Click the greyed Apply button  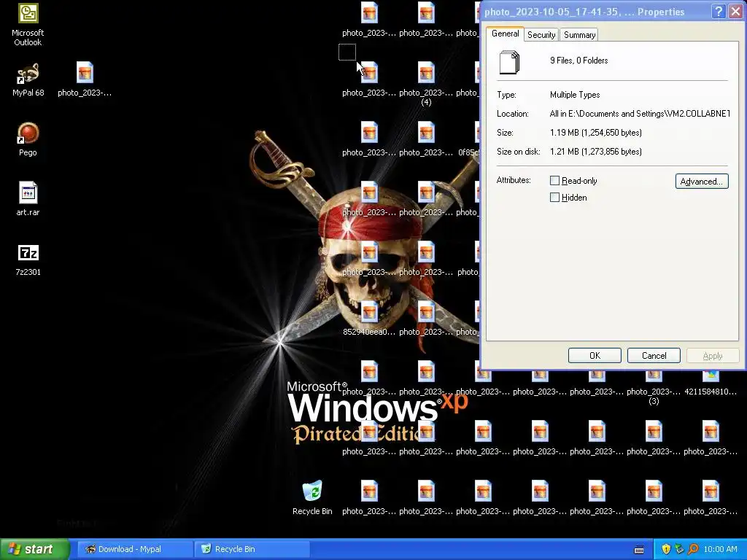point(713,356)
